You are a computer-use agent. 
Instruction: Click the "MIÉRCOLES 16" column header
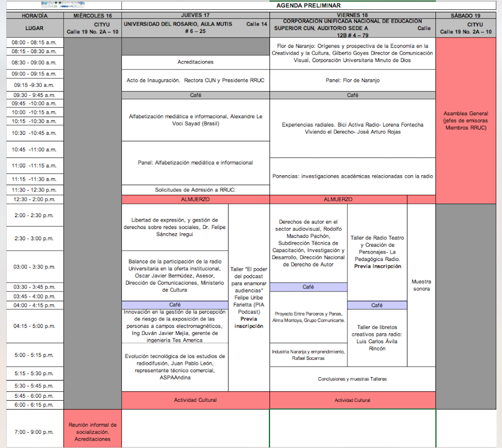(x=93, y=15)
